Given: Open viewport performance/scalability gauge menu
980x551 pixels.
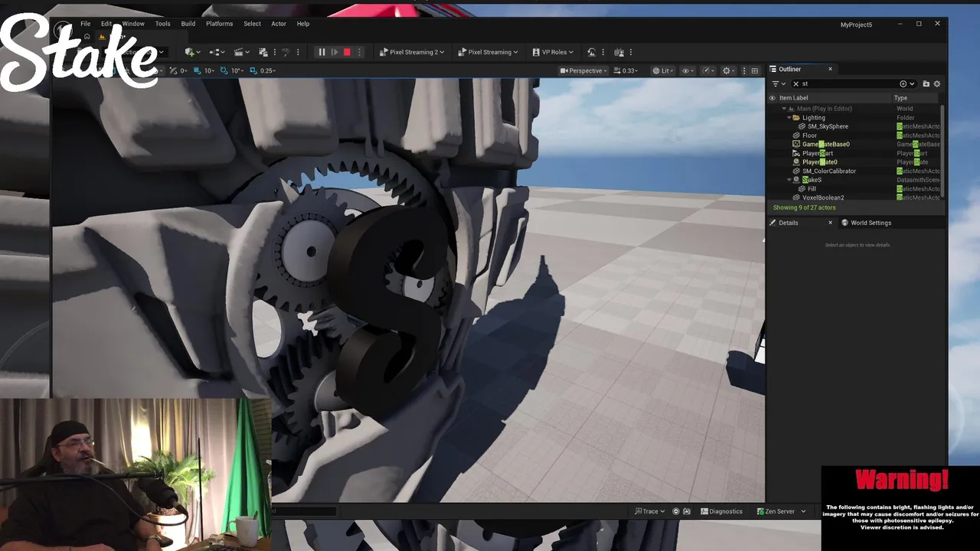Looking at the screenshot, I should (707, 70).
